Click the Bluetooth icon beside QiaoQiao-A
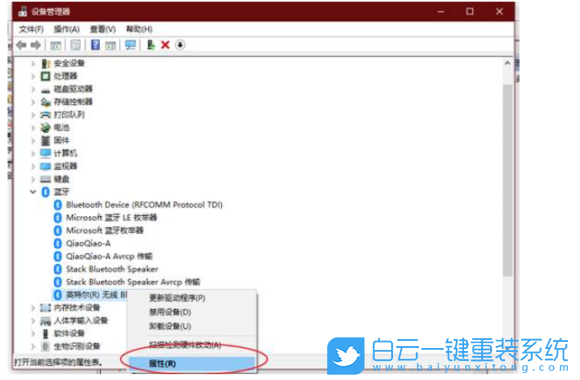Viewport: 580px width, 380px height. 58,243
